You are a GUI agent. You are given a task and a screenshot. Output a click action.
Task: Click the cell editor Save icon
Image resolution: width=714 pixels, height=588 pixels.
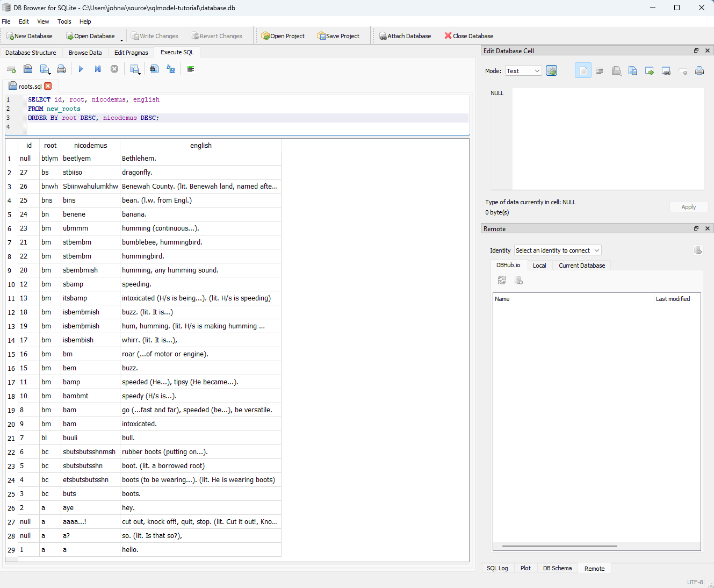tap(633, 70)
